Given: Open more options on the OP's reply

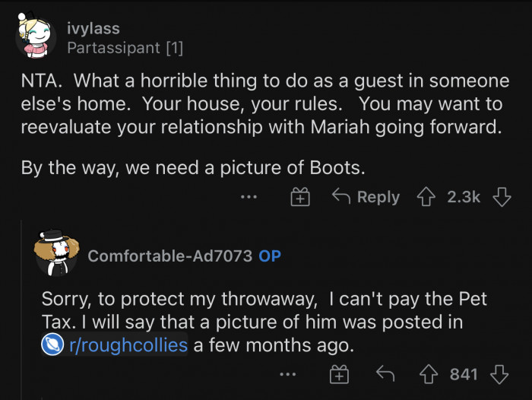Looking at the screenshot, I should 287,374.
